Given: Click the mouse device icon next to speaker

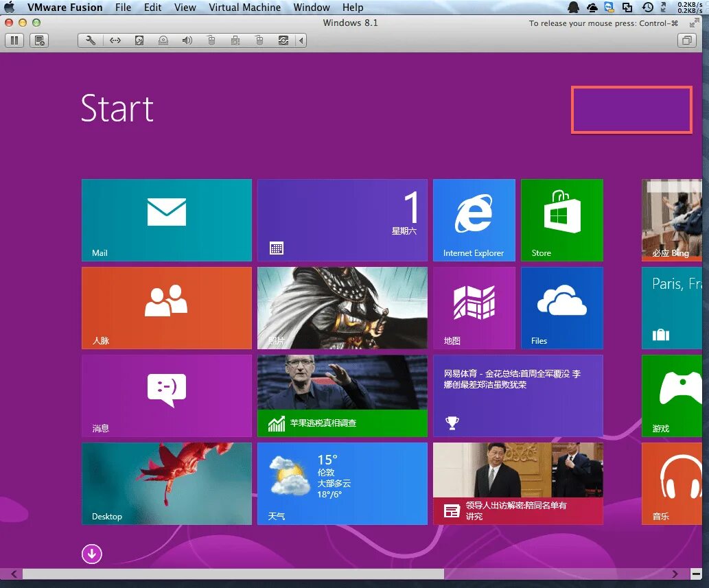Looking at the screenshot, I should point(211,40).
